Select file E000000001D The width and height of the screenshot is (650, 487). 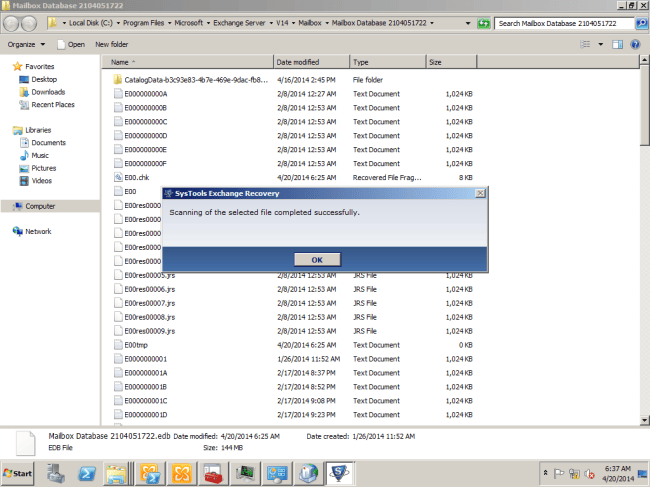[x=146, y=414]
